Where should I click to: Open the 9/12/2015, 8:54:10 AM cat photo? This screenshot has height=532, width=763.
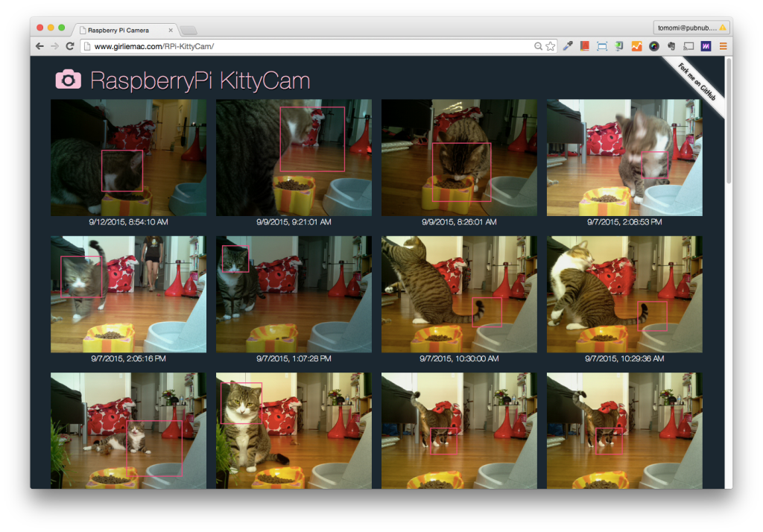click(x=128, y=157)
